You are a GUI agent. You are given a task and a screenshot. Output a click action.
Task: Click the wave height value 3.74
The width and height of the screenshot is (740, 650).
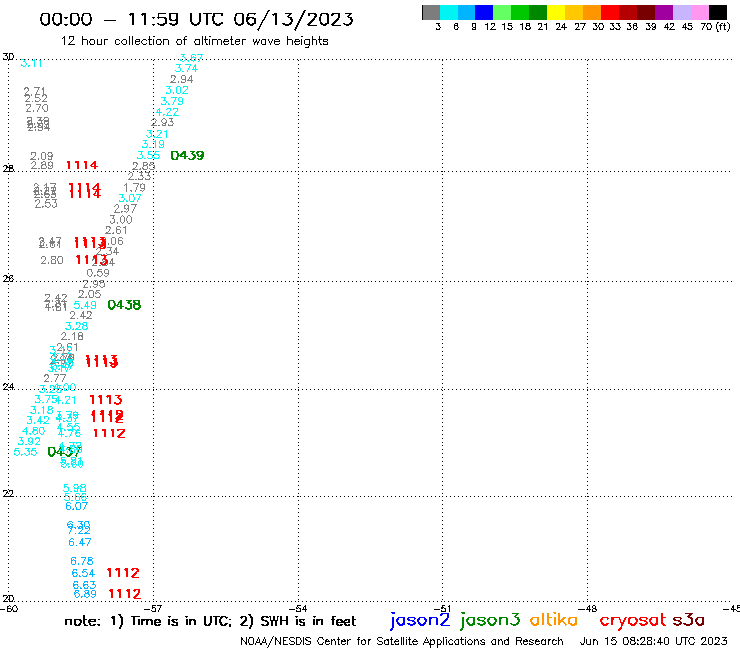click(186, 68)
